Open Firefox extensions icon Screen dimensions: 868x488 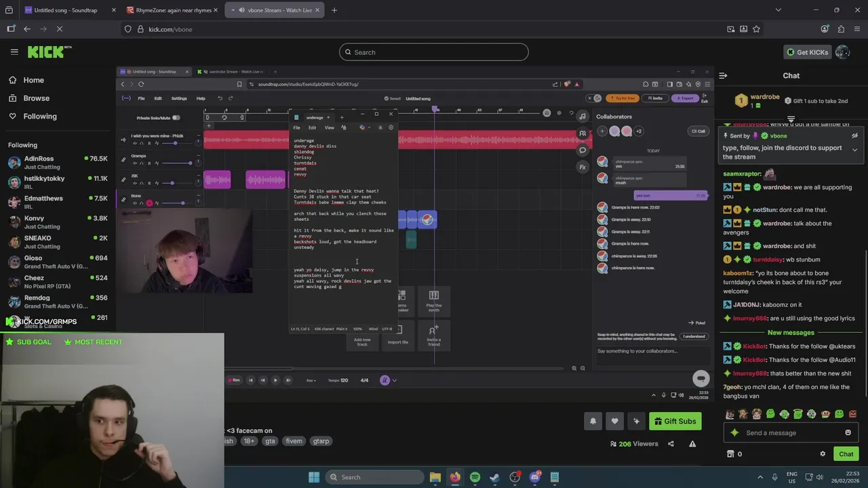pyautogui.click(x=841, y=29)
